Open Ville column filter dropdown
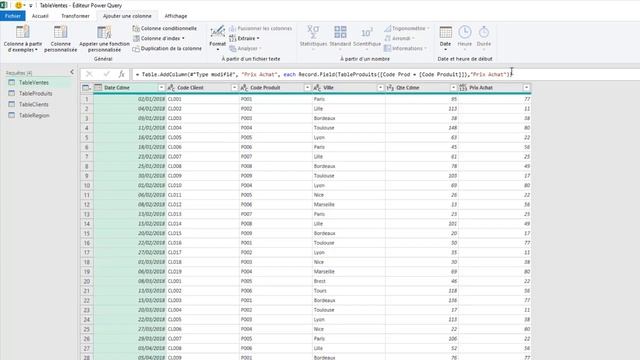 point(380,88)
